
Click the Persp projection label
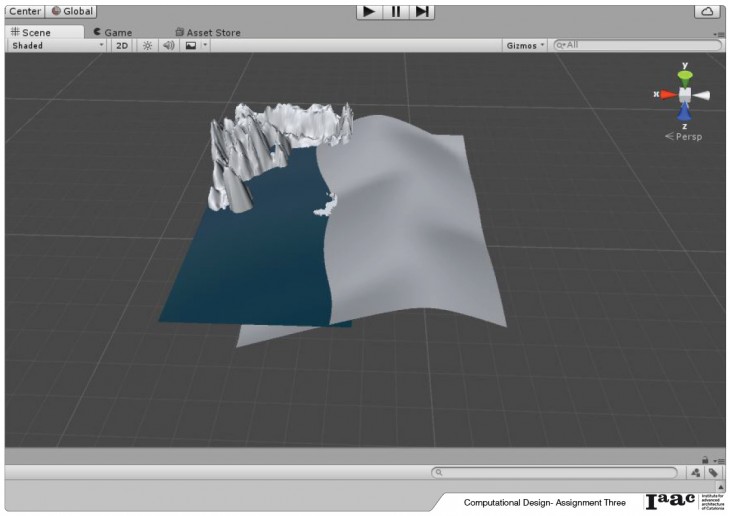pos(688,136)
